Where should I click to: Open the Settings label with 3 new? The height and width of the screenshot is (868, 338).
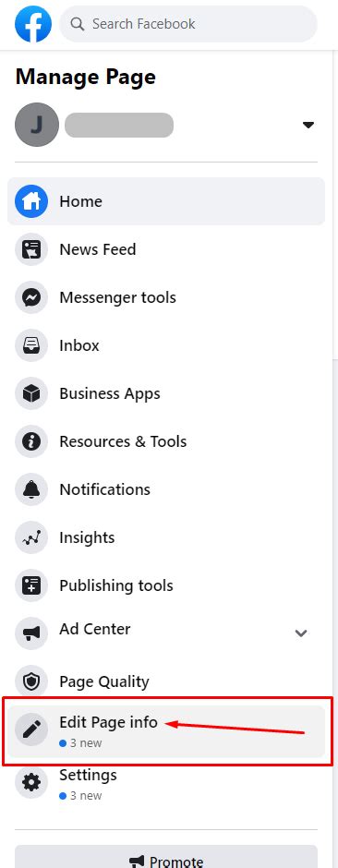88,784
